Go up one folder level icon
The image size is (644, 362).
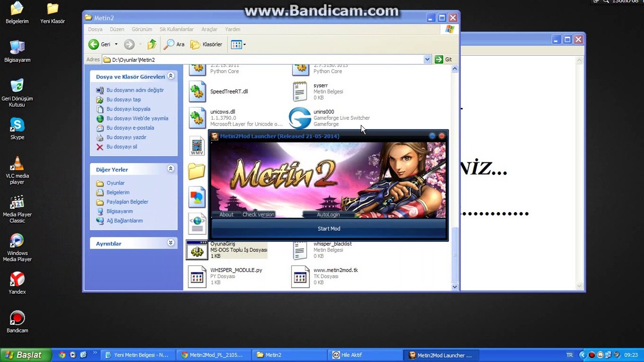click(x=152, y=44)
